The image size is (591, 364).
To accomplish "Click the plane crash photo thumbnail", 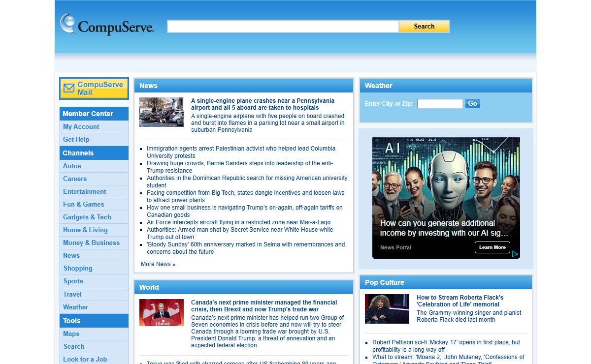I will (x=162, y=112).
